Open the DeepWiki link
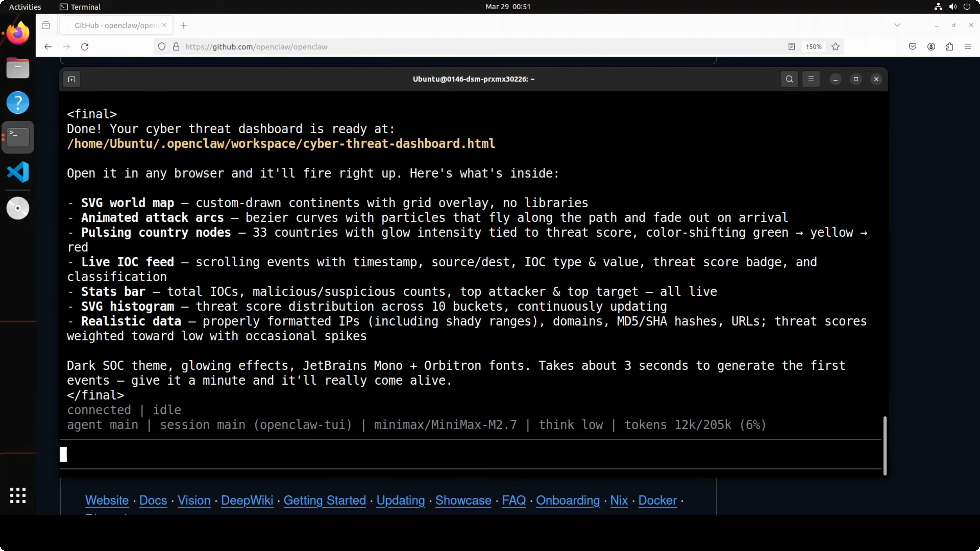The height and width of the screenshot is (551, 980). pos(247,500)
